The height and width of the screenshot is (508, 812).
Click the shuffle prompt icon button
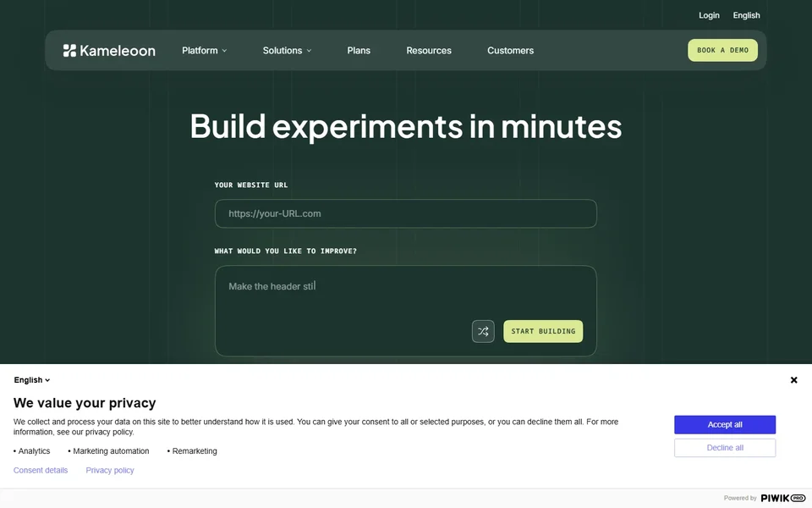[x=483, y=331]
